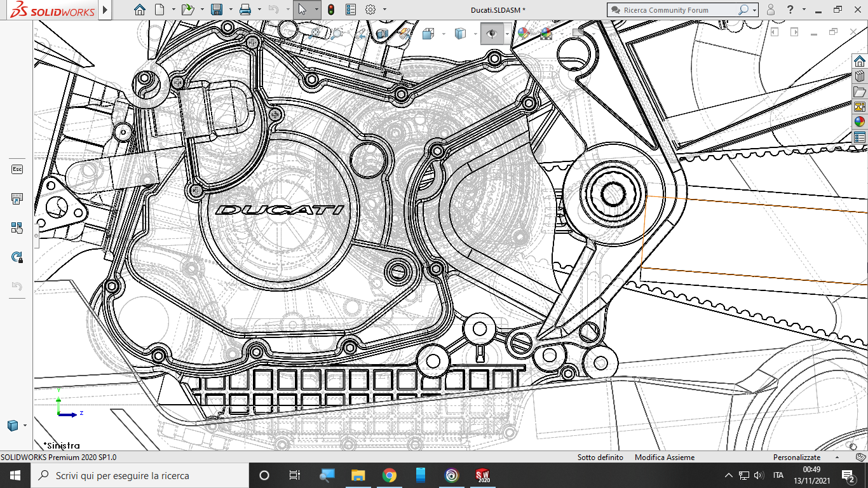868x488 pixels.
Task: Create a new document with the blank page icon
Action: tap(160, 10)
